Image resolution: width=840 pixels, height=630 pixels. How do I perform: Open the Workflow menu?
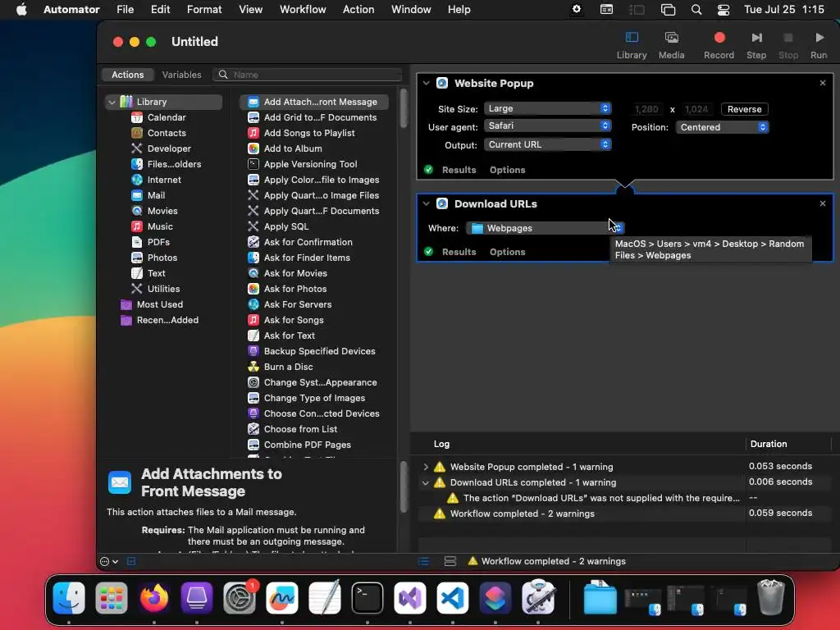point(303,9)
